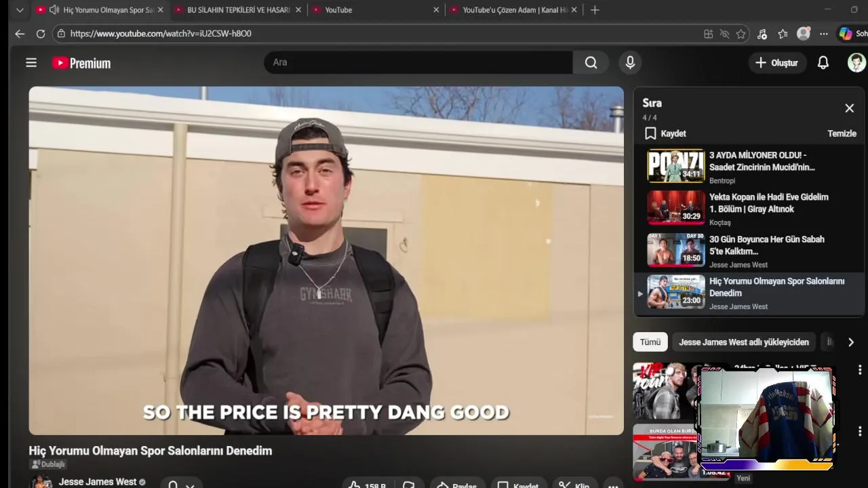Click channel name 'Koçtaş' in queue
Viewport: 868px width, 488px height.
[720, 222]
